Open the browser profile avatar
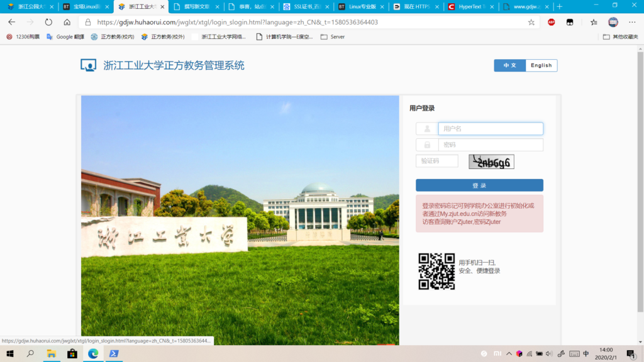 (613, 22)
